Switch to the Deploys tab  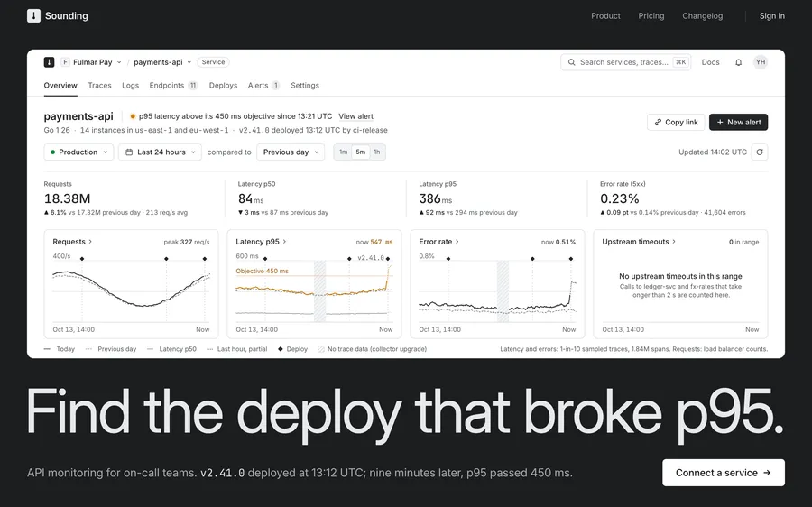click(x=223, y=86)
